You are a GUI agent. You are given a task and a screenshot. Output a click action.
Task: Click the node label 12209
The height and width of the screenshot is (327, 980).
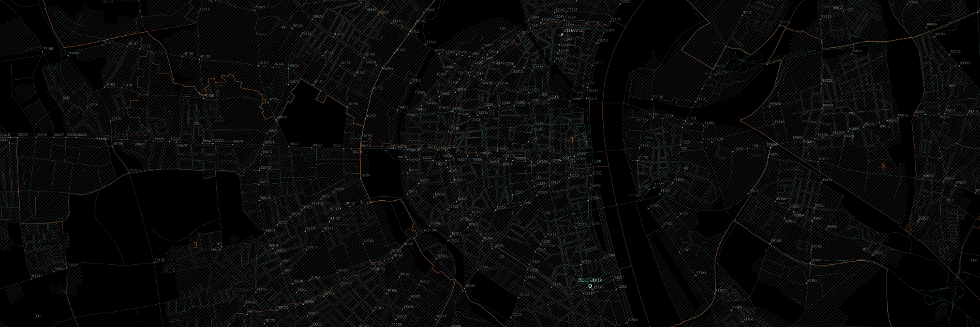610,30
